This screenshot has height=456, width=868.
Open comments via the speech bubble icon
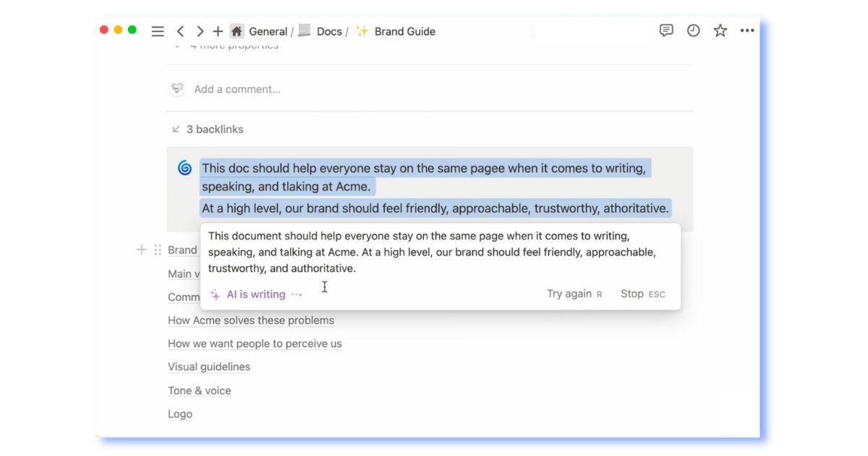pos(665,30)
